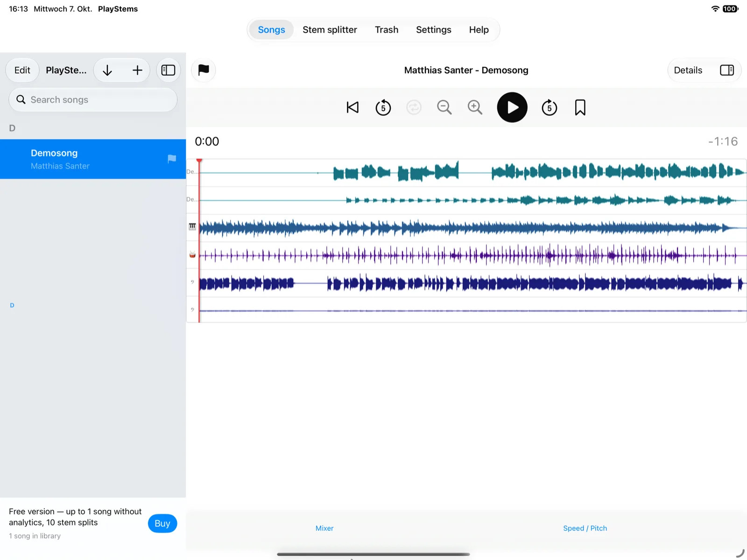The height and width of the screenshot is (560, 747).
Task: Open the Trash tab
Action: coord(387,29)
